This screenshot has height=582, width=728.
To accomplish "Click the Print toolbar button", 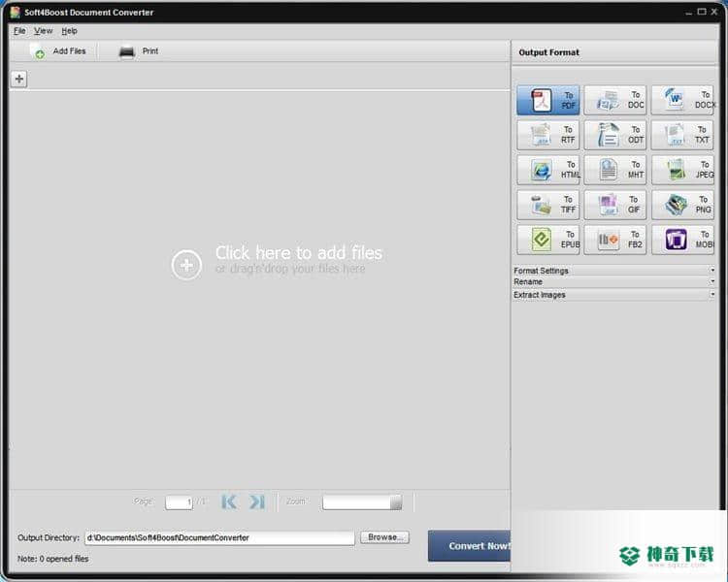I will [139, 51].
